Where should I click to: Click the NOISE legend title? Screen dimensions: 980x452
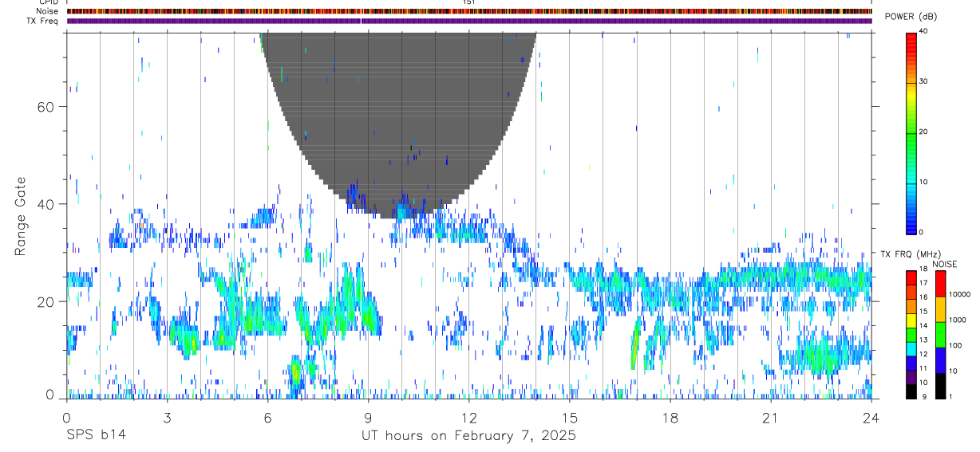pos(944,264)
